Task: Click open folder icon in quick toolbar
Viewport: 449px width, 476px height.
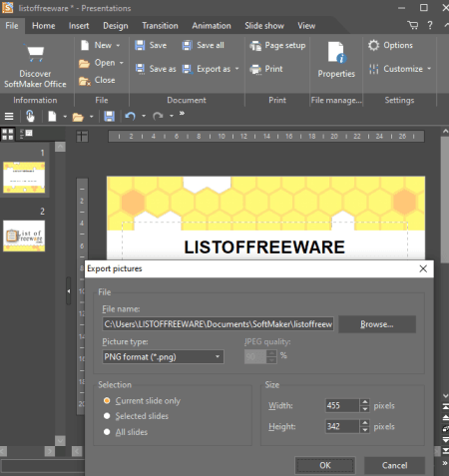Action: tap(78, 117)
